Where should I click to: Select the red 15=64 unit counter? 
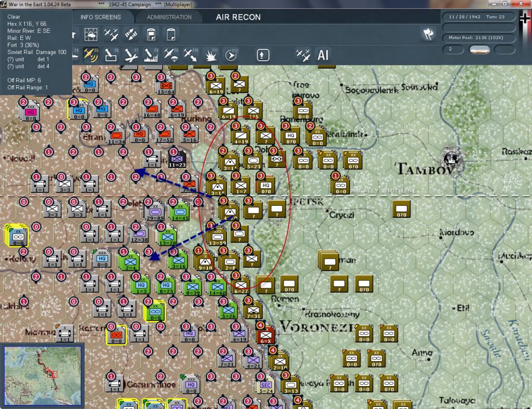(166, 86)
